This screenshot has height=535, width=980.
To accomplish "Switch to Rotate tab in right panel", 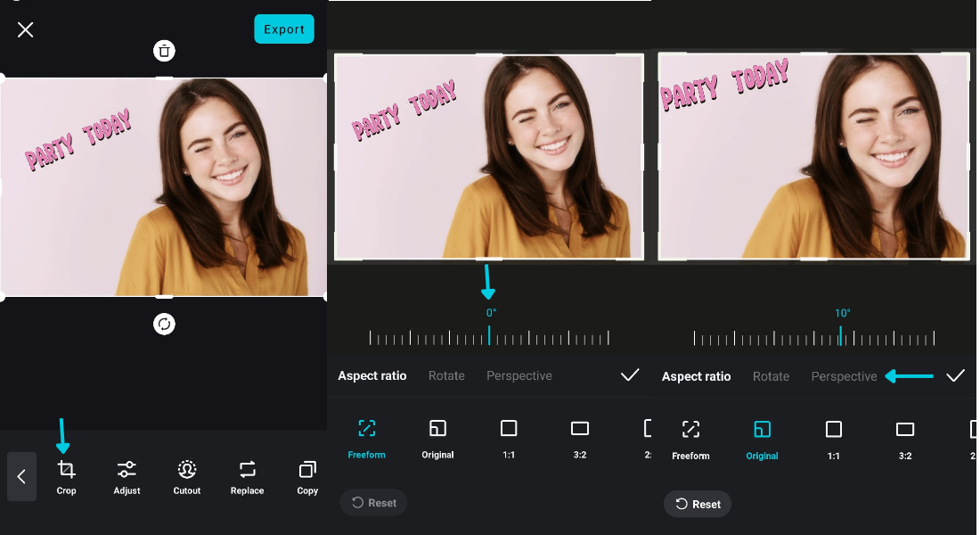I will pos(771,376).
